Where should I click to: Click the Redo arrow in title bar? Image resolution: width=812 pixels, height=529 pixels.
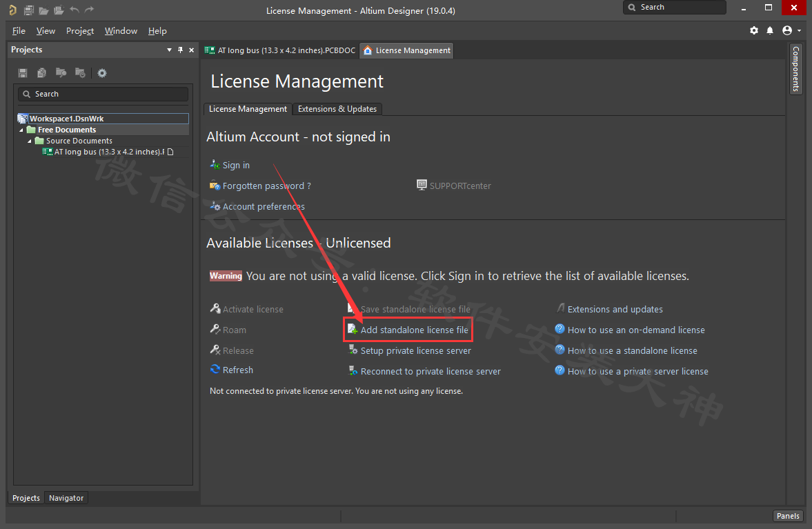[x=90, y=10]
